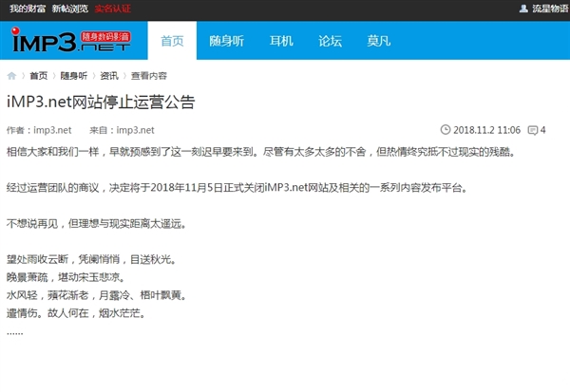Viewport: 570px width, 392px height.
Task: Click the verse line 望处雨收云断
Action: point(91,259)
